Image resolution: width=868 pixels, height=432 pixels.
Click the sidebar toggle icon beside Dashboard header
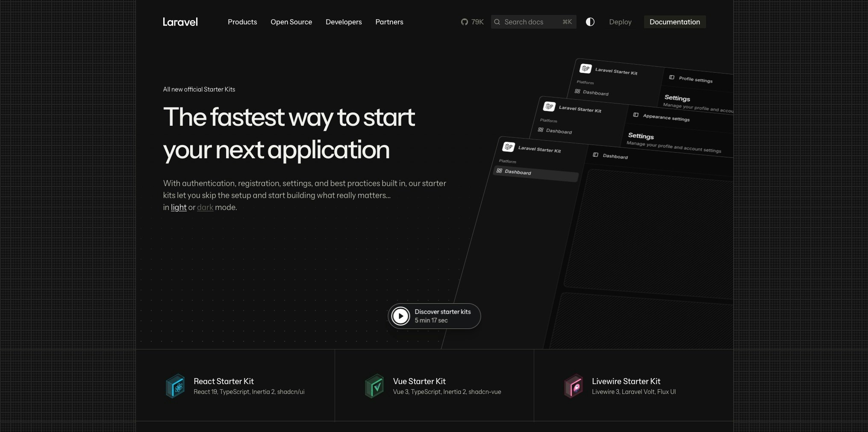595,155
